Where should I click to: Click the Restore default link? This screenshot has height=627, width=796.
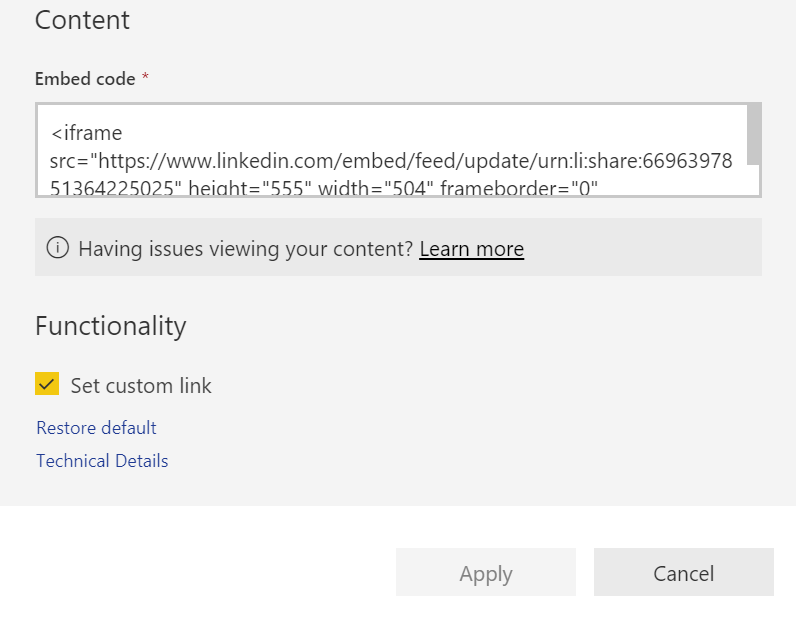[96, 428]
